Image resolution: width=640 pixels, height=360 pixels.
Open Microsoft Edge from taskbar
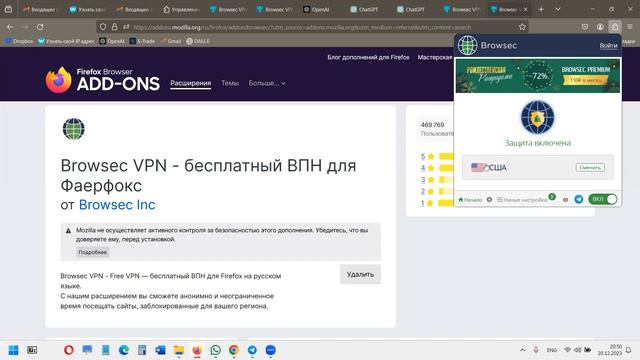click(x=124, y=350)
